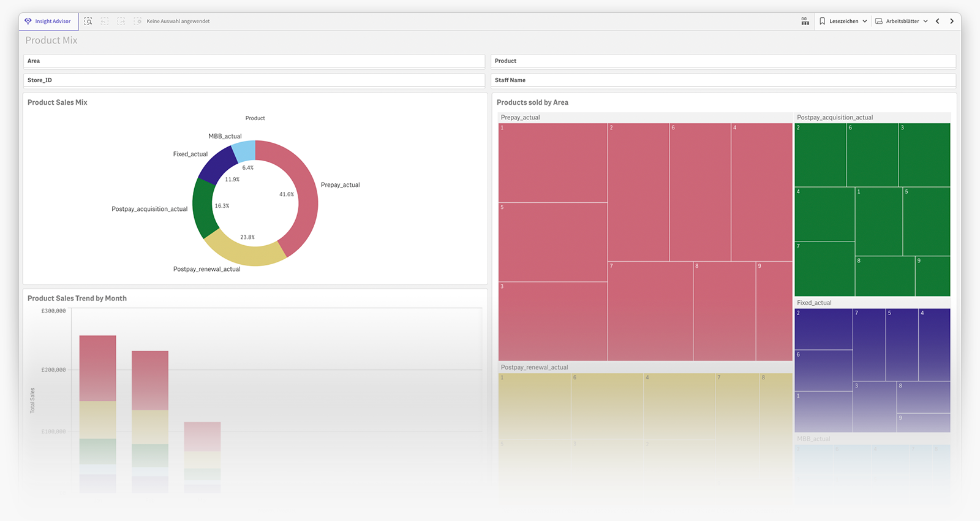Go to the previous sheet arrow
Viewport: 980px width, 521px height.
point(938,21)
